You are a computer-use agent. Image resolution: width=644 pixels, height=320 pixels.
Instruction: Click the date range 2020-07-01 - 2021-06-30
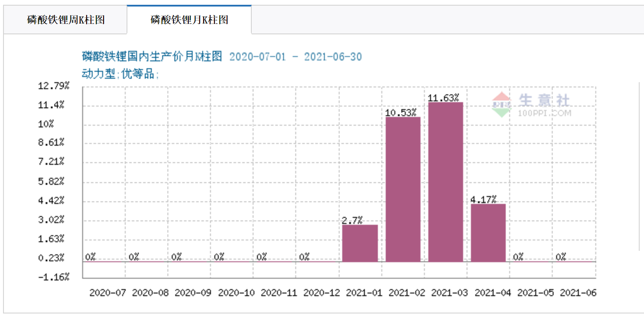296,57
